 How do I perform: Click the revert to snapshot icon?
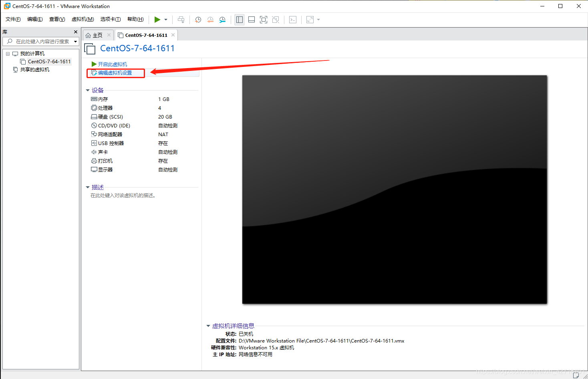[x=210, y=20]
